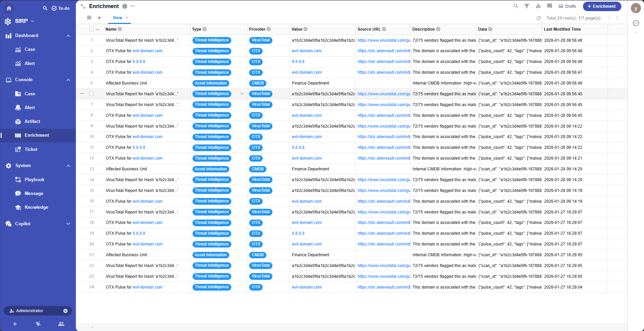The image size is (644, 331).
Task: Click the blue Enrichment create button
Action: point(602,6)
